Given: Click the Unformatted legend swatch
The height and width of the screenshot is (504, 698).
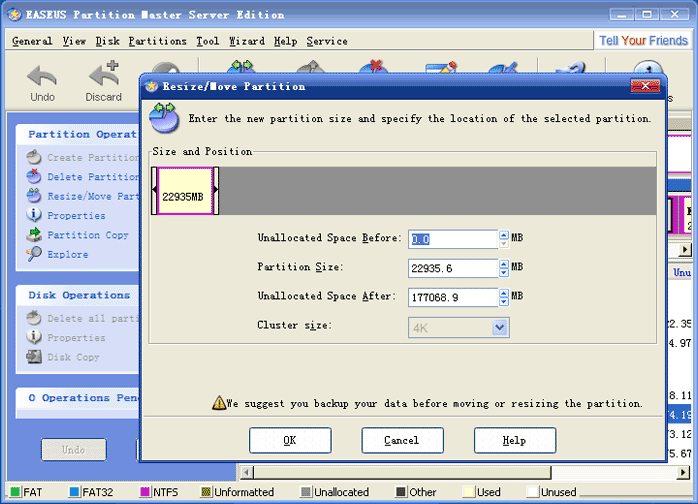Looking at the screenshot, I should point(206,492).
